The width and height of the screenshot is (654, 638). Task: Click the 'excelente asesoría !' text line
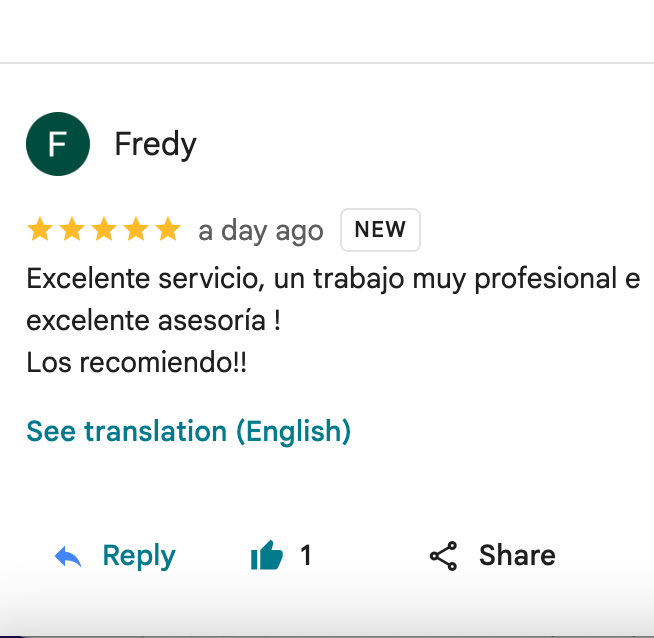[152, 321]
